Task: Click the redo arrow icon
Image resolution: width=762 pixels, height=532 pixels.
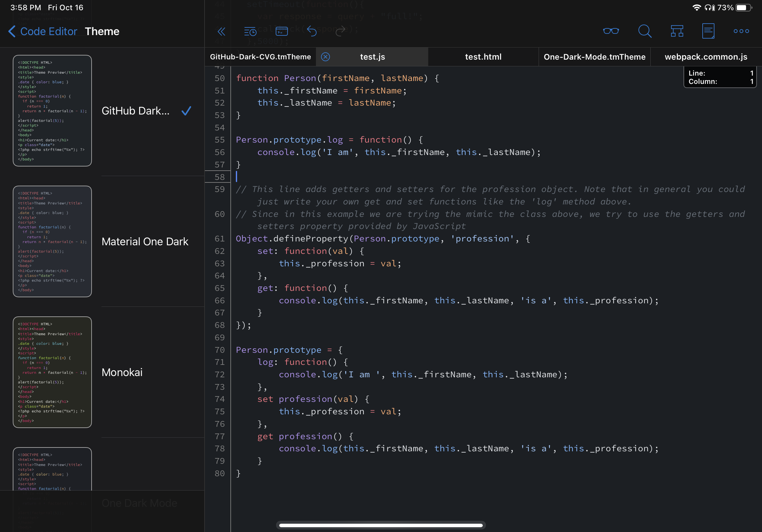Action: coord(340,31)
